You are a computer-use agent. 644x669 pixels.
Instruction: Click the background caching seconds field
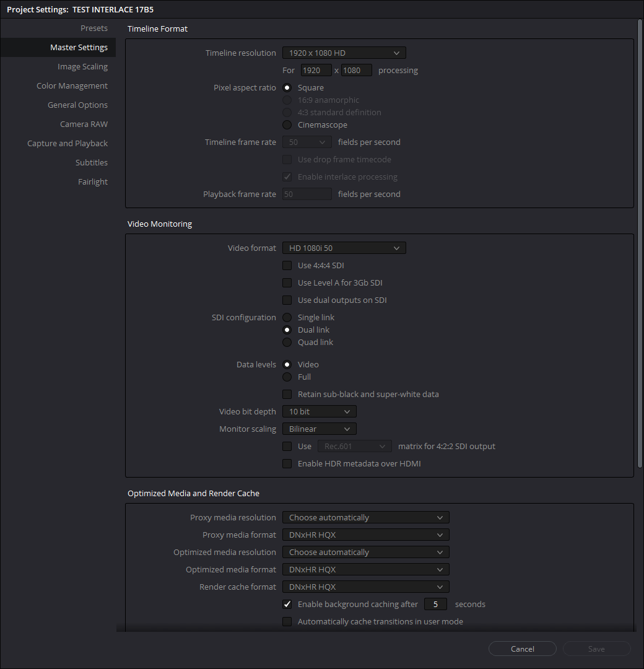(435, 604)
